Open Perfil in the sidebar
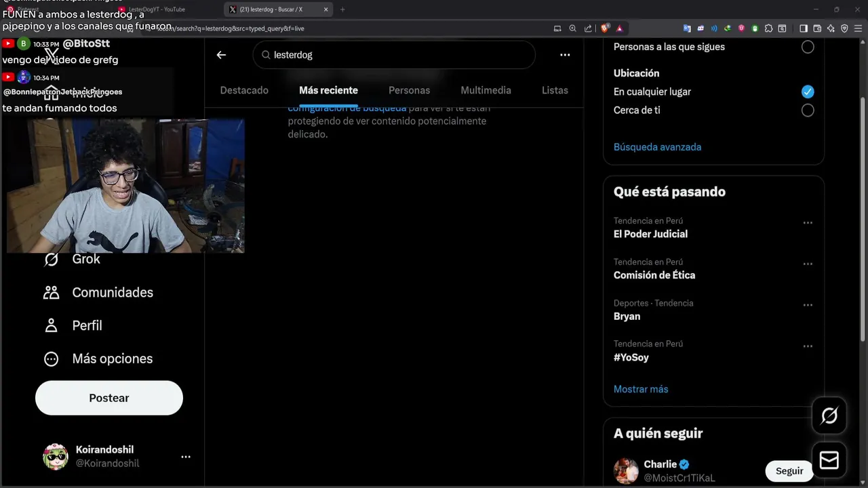This screenshot has width=868, height=488. point(73,325)
